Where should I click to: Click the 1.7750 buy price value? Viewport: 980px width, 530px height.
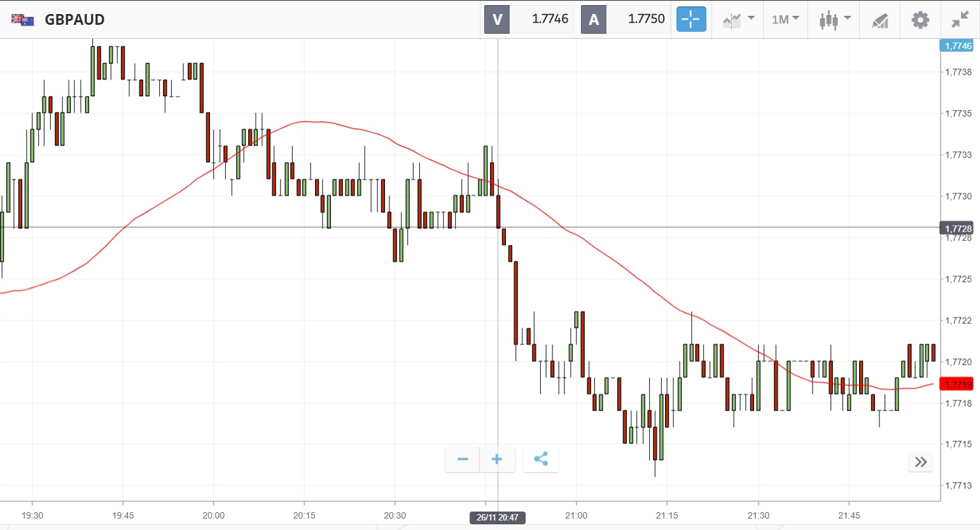[645, 19]
